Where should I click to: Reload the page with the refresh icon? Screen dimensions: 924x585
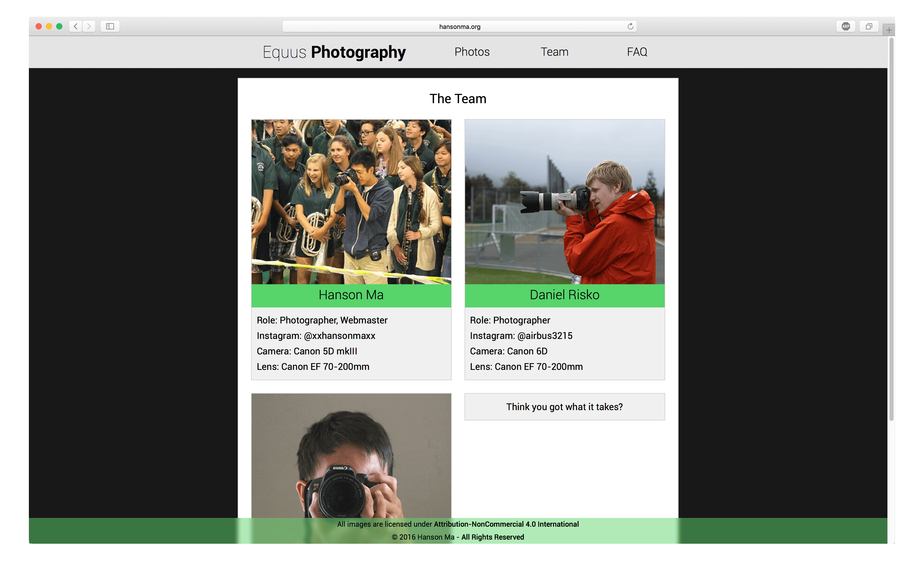pyautogui.click(x=630, y=26)
